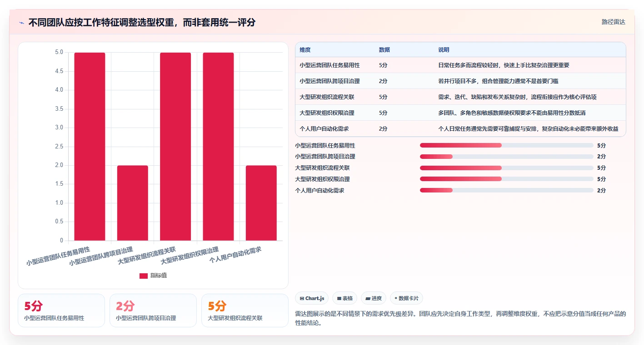Click the 个人用户自动化需求 progress bar

pos(506,190)
